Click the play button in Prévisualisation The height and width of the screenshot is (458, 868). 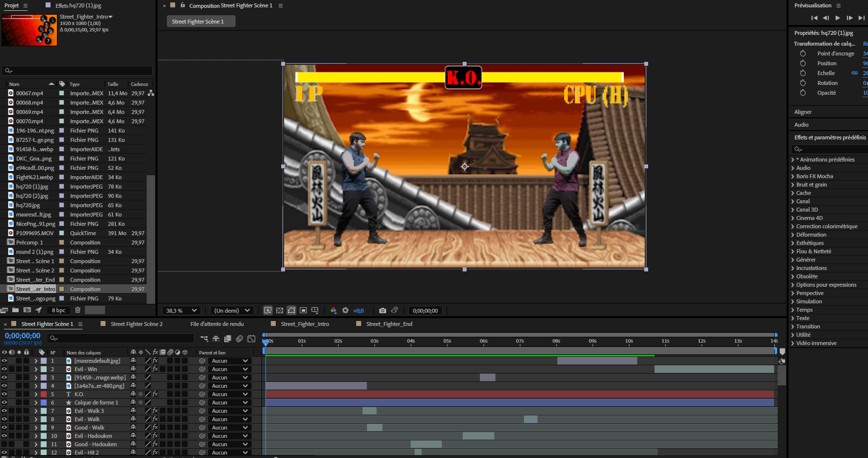[x=838, y=18]
